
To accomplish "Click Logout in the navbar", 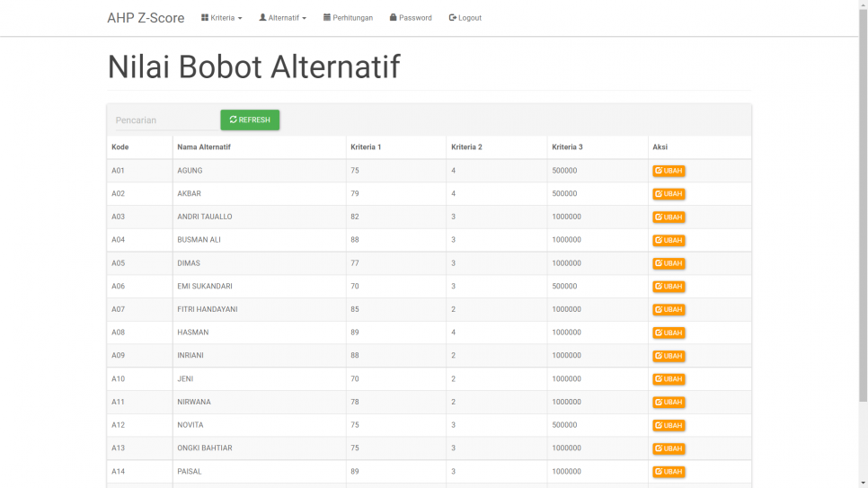I will point(465,18).
